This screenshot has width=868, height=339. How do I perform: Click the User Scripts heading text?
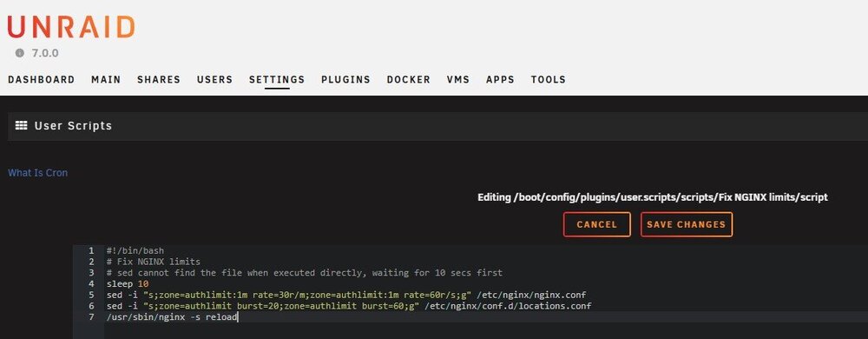pos(73,126)
